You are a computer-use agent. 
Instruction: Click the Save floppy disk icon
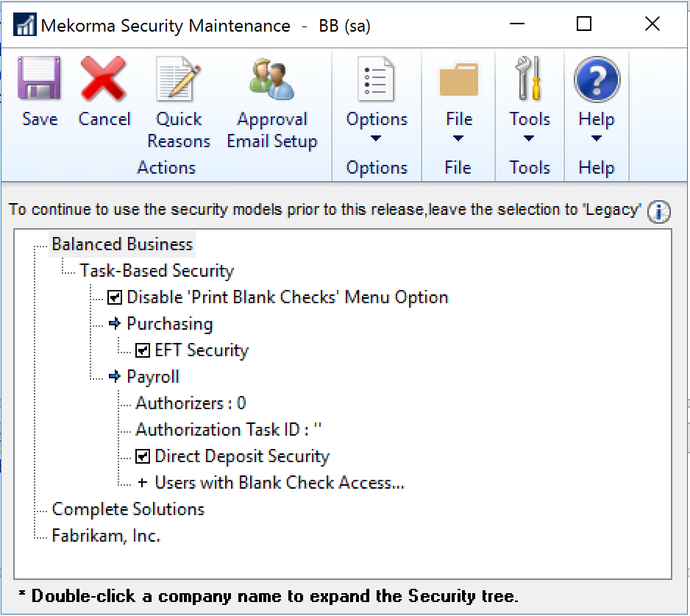pyautogui.click(x=39, y=79)
